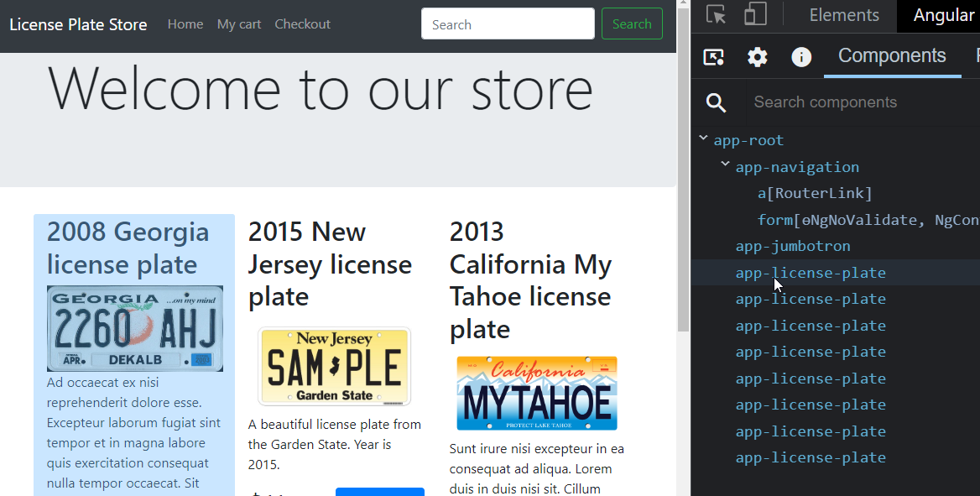Click the Georgia license plate image
This screenshot has width=980, height=496.
pos(135,328)
